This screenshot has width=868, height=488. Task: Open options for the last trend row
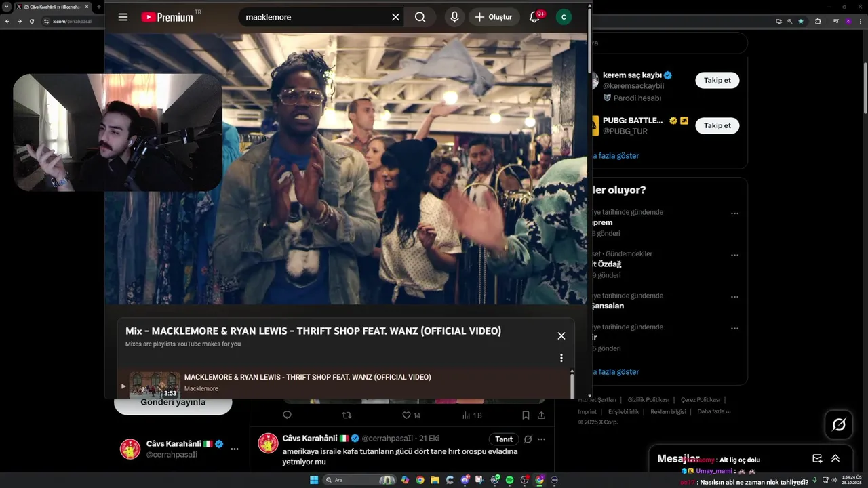734,329
